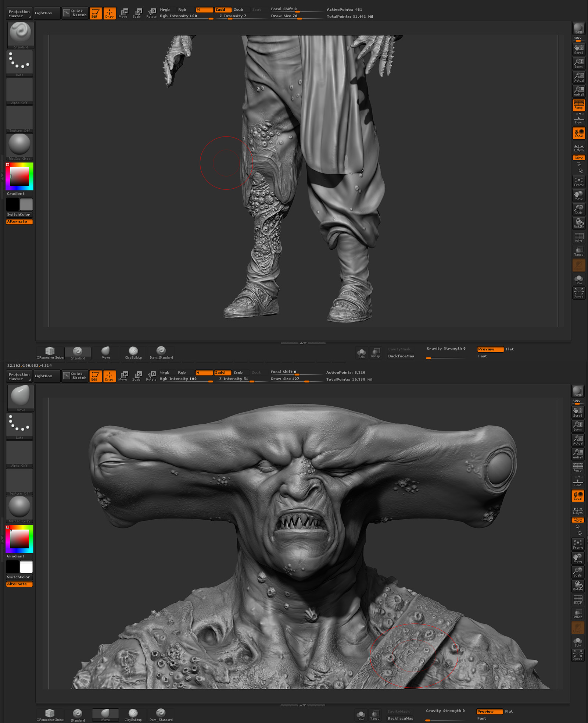Click the color picker square in top window
Screen dimensions: 588x723
(19, 176)
